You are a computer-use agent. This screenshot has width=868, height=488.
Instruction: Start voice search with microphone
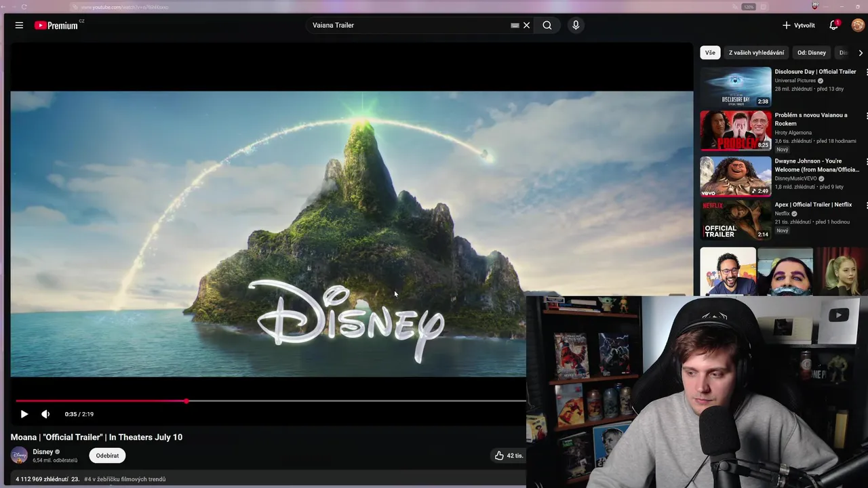click(x=576, y=25)
